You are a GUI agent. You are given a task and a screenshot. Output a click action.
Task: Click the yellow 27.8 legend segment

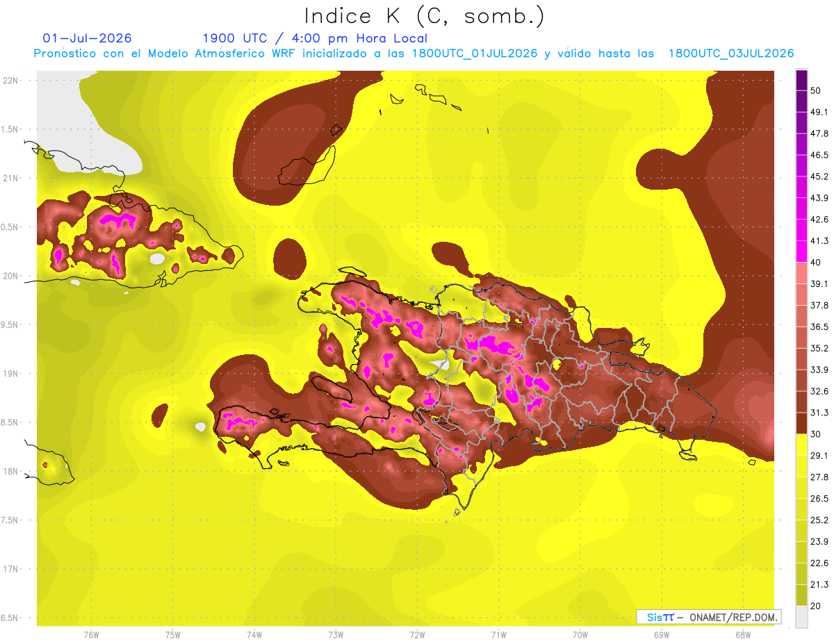point(801,488)
